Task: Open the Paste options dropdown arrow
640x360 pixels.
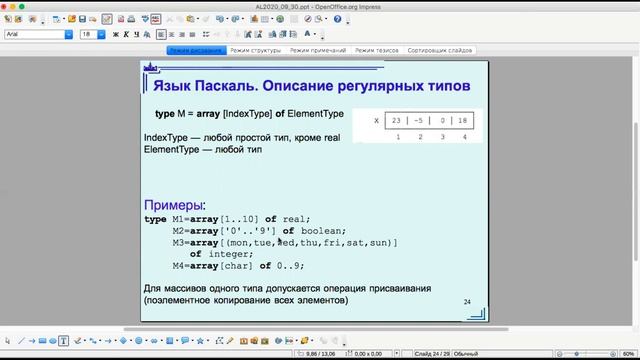Action: coord(198,19)
